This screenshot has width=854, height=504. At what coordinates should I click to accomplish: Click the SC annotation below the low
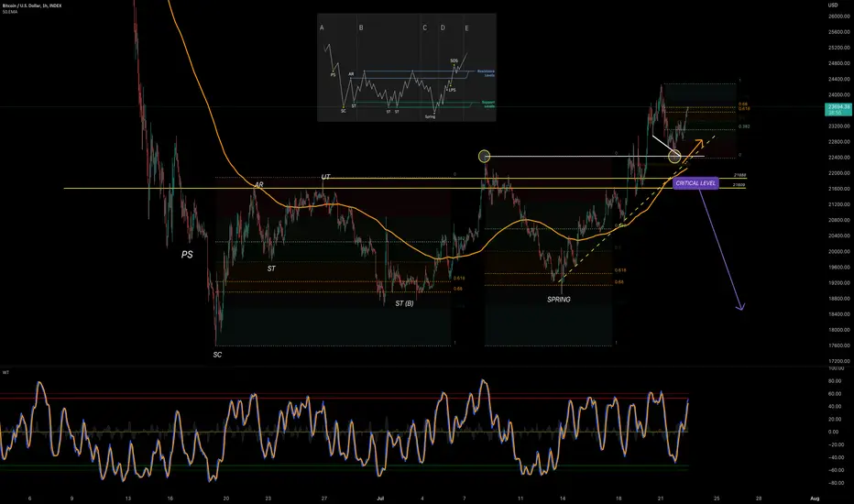pyautogui.click(x=217, y=355)
